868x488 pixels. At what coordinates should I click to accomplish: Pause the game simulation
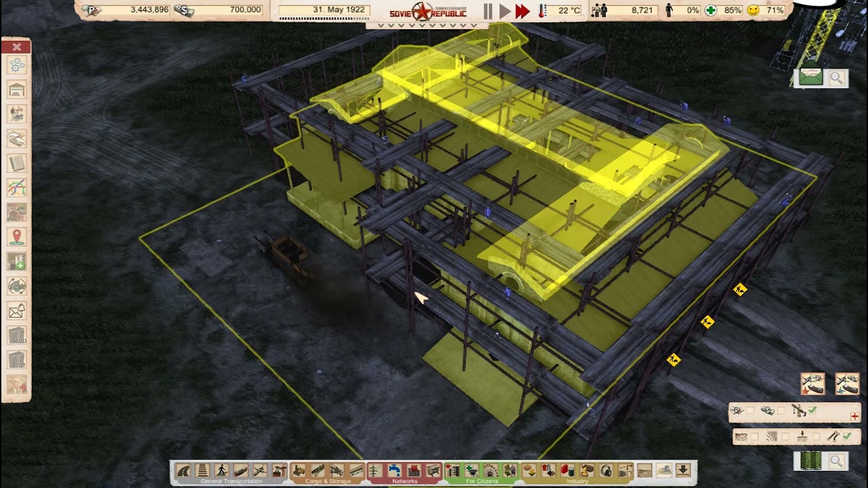coord(488,11)
